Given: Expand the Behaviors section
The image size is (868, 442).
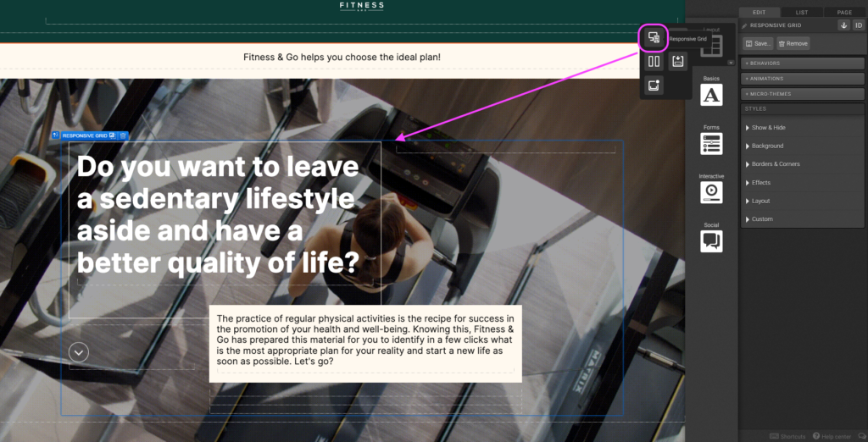Looking at the screenshot, I should 803,64.
